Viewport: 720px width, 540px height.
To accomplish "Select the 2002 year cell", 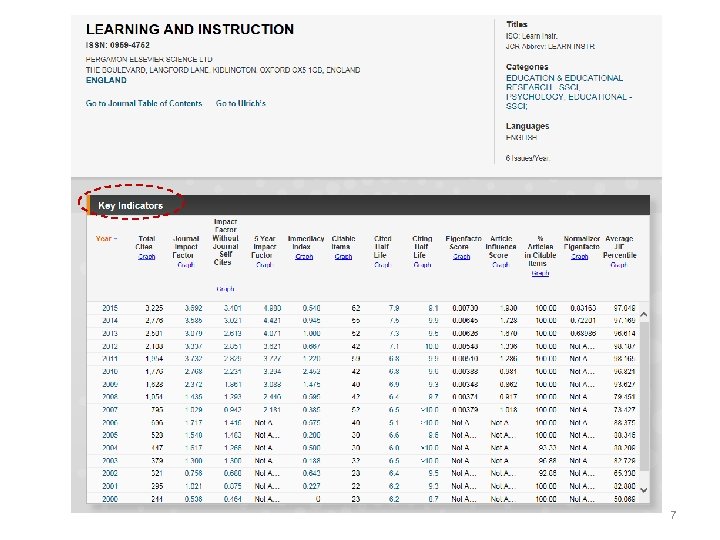I will pyautogui.click(x=110, y=473).
